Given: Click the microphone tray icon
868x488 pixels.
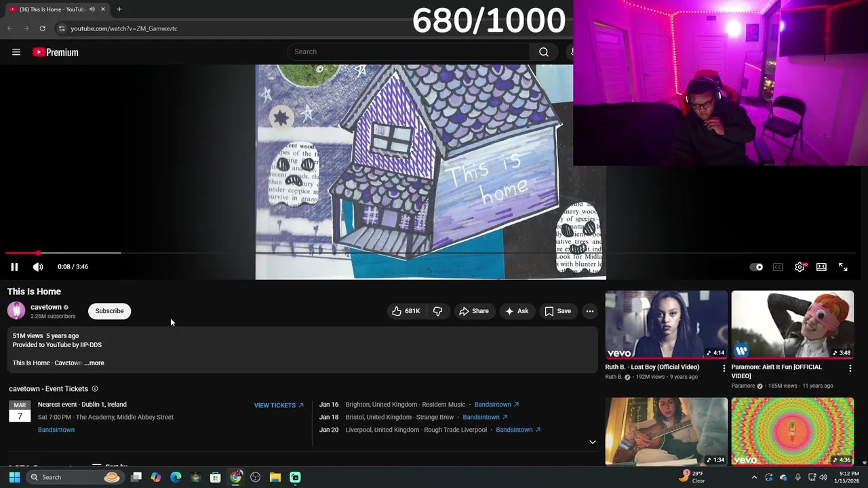Looking at the screenshot, I should coord(797,477).
